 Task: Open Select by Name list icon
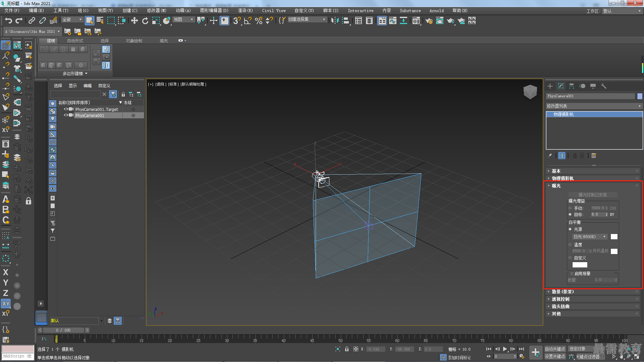click(x=100, y=21)
